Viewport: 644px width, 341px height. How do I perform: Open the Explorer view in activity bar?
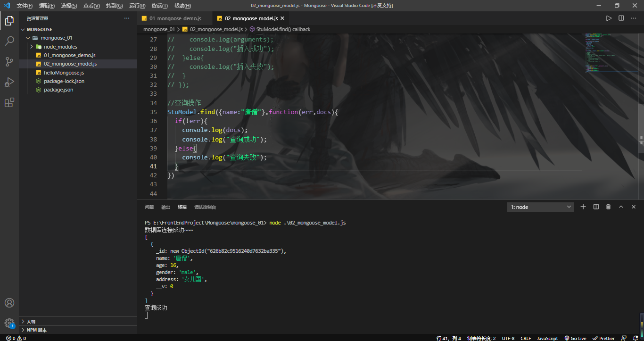coord(9,20)
